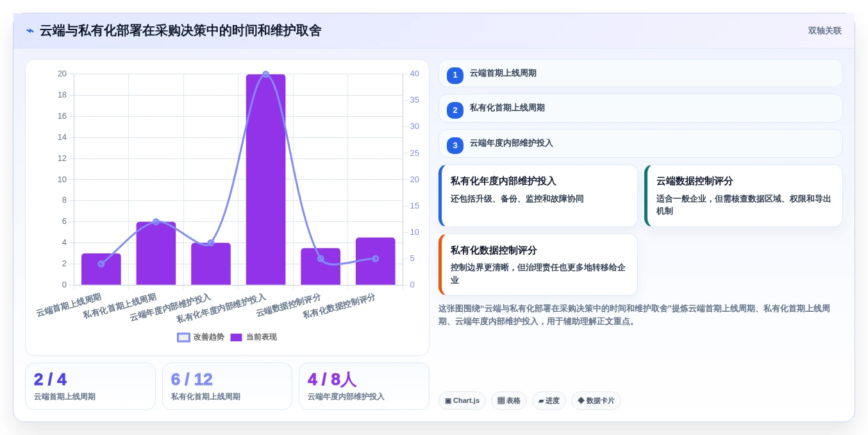Toggle the 改善趋势 legend swatch
Image resolution: width=868 pixels, height=435 pixels.
183,337
